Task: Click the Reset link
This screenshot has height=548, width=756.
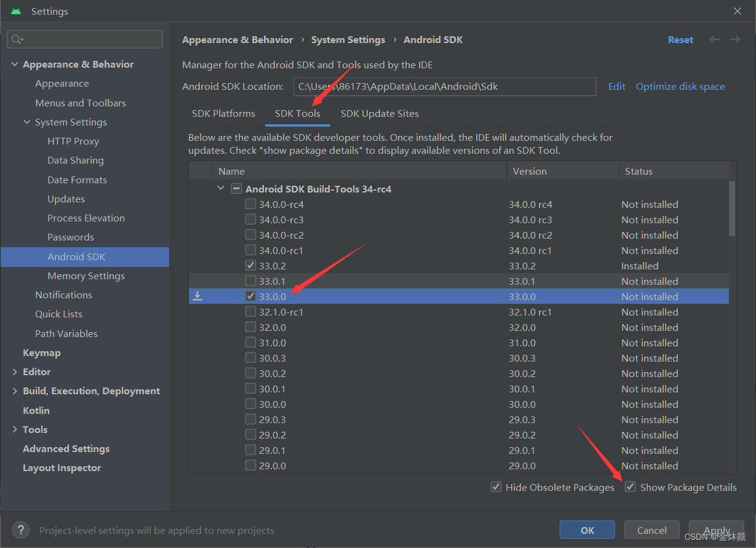Action: tap(680, 39)
